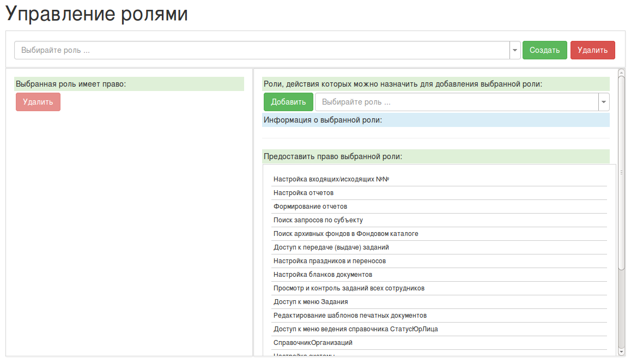Click the scroll-up arrow of right panel
631x364 pixels.
coord(621,72)
